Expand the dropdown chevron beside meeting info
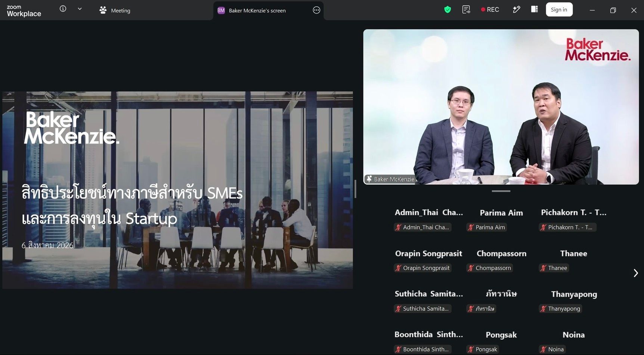The image size is (644, 355). 80,9
